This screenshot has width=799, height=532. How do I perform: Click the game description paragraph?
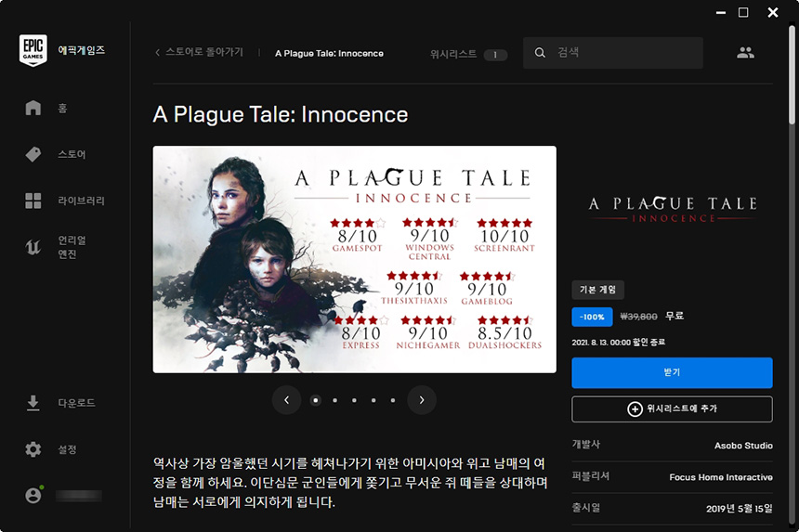(x=350, y=483)
